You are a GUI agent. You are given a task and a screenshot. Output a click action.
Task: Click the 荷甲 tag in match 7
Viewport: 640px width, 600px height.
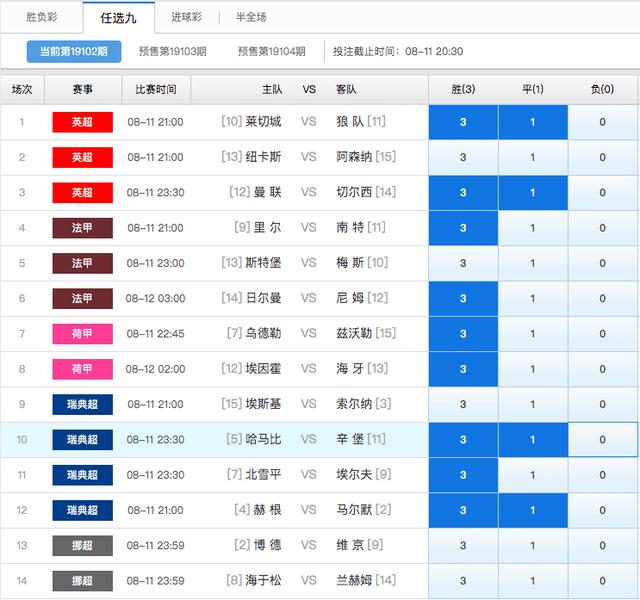[x=82, y=334]
